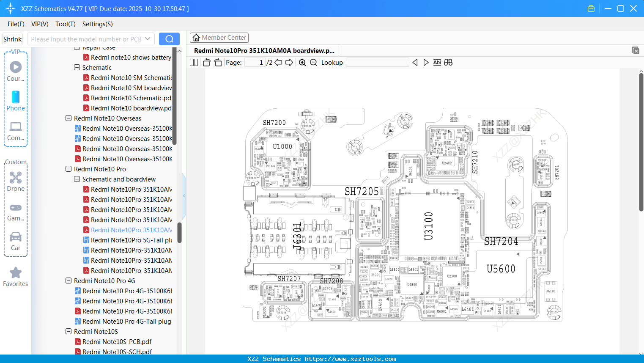Viewport: 644px width, 363px height.
Task: Click the U1000 chip on the boardview
Action: click(282, 146)
